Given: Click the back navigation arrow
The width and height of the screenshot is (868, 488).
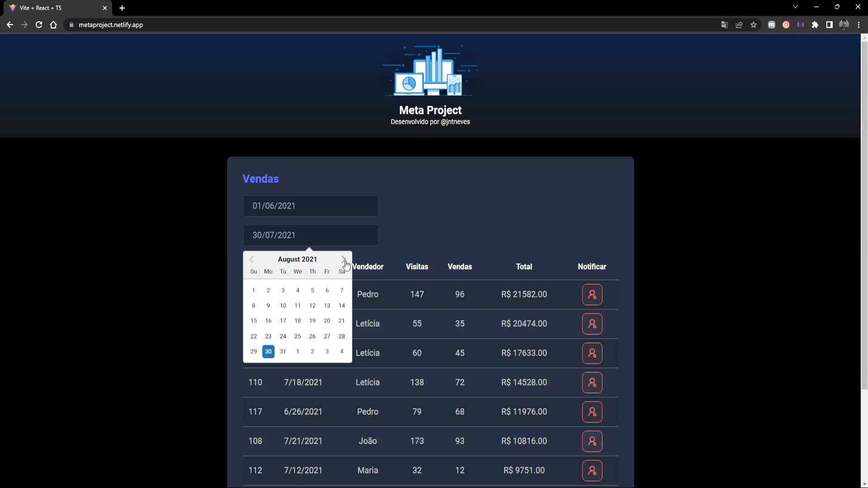Looking at the screenshot, I should [x=9, y=25].
